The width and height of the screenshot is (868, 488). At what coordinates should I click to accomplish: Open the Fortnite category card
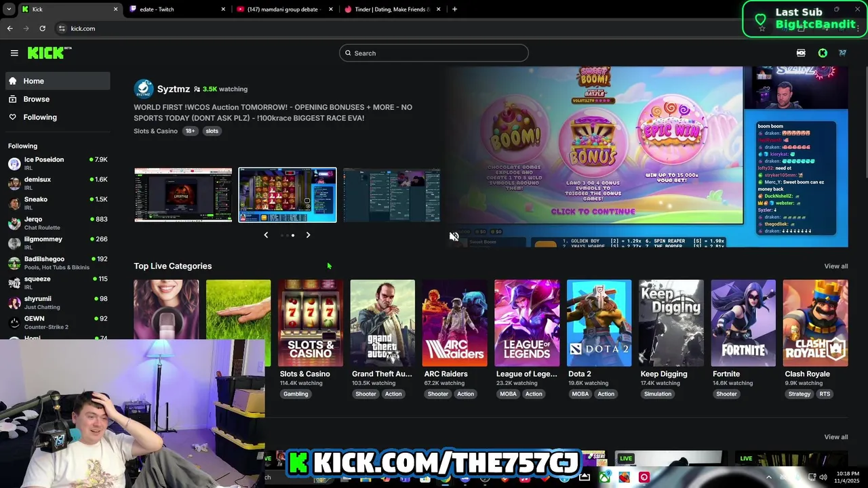point(743,323)
